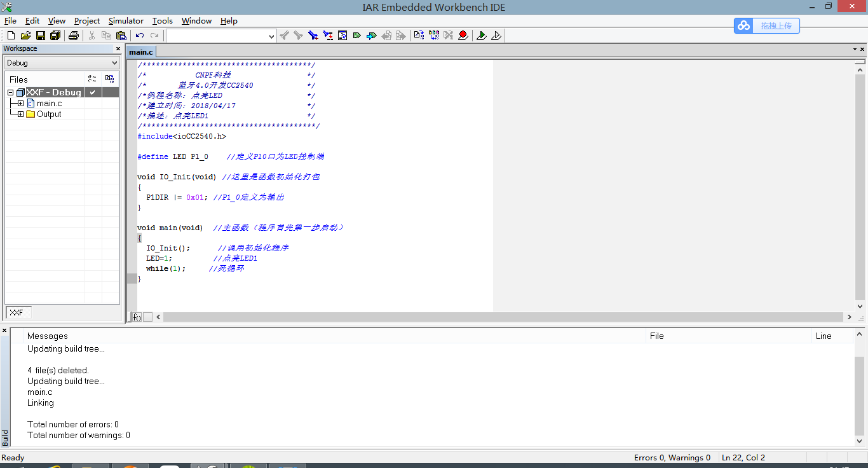Open the Project menu
The image size is (868, 468).
point(87,21)
